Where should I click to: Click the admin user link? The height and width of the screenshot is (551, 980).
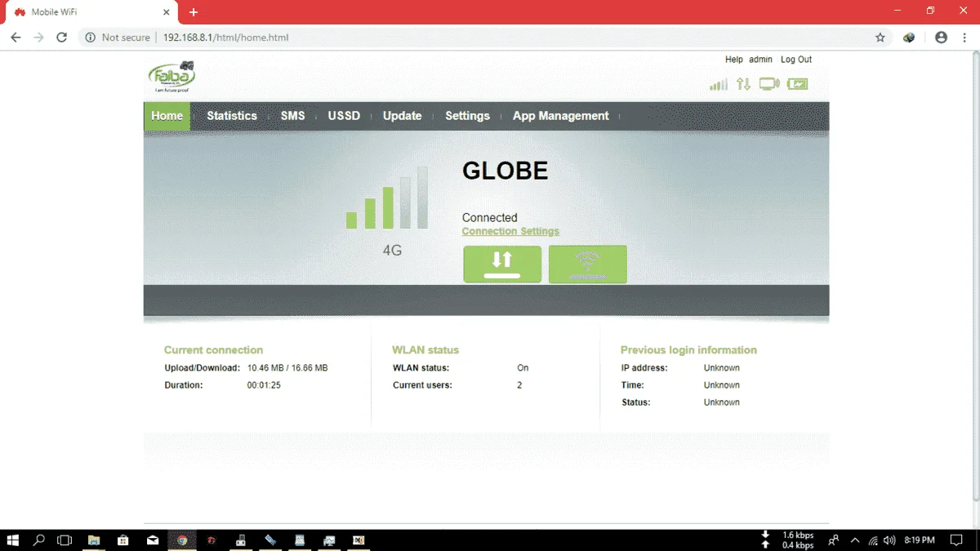760,60
